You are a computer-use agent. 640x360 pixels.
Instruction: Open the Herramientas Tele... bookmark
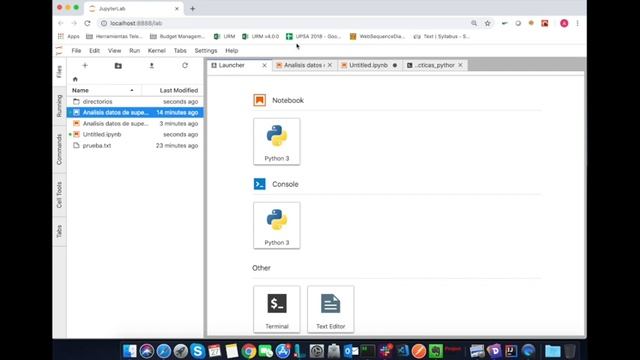[x=114, y=36]
